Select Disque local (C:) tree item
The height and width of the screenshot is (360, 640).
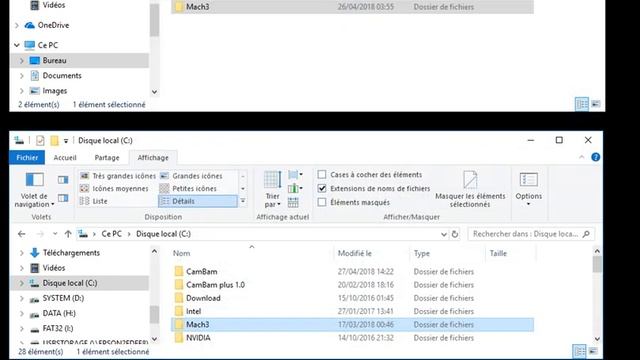pyautogui.click(x=70, y=283)
